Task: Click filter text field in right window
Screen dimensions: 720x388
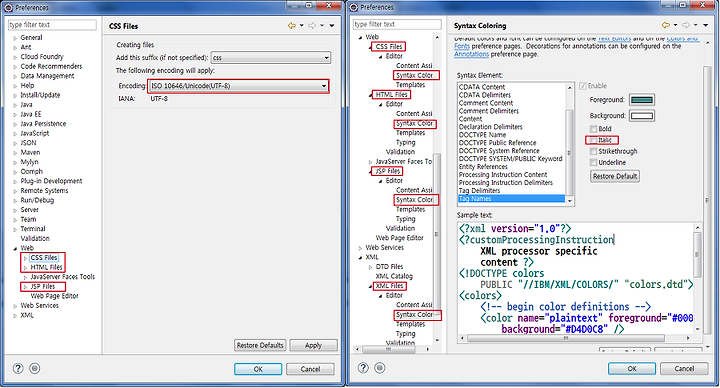Action: tap(397, 24)
